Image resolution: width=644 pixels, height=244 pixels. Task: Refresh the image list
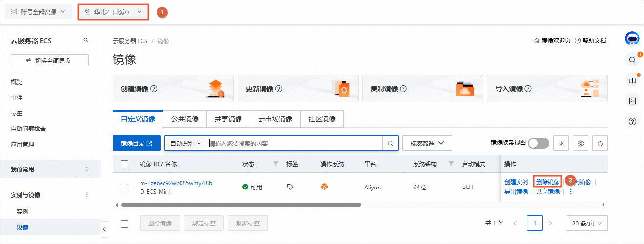coord(600,143)
